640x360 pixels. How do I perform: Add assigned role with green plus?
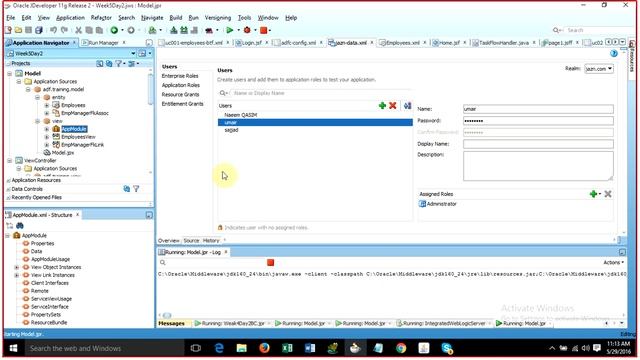[593, 194]
